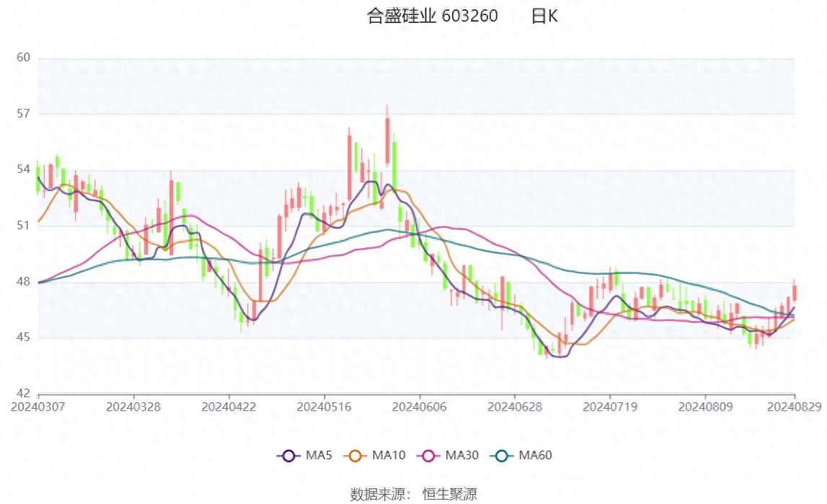Click the y-axis value 60
827x504 pixels.
(x=23, y=58)
